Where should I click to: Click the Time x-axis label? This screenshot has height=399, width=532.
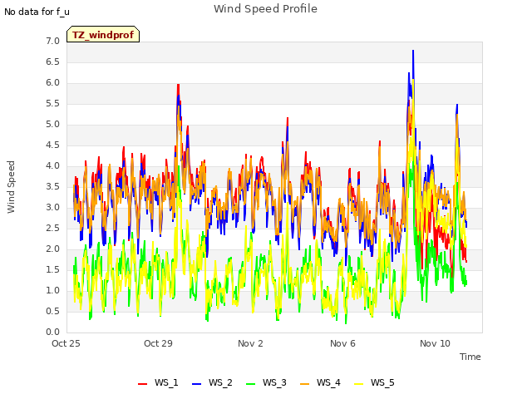pos(470,357)
